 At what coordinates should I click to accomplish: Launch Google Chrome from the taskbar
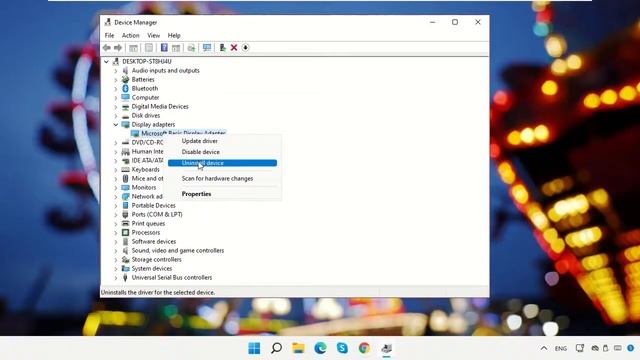(364, 348)
